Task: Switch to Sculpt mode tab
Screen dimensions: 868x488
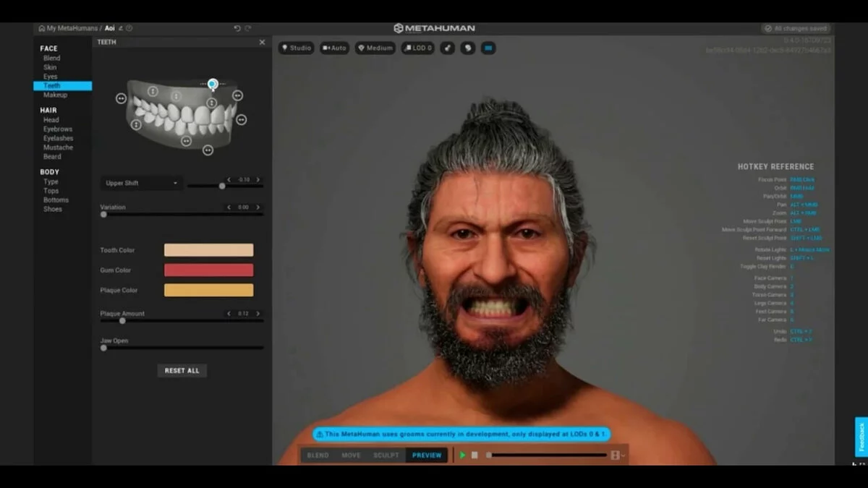Action: click(386, 455)
